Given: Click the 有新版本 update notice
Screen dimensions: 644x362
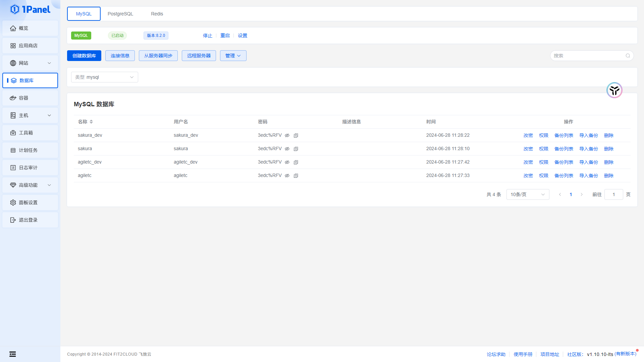Looking at the screenshot, I should coord(626,354).
